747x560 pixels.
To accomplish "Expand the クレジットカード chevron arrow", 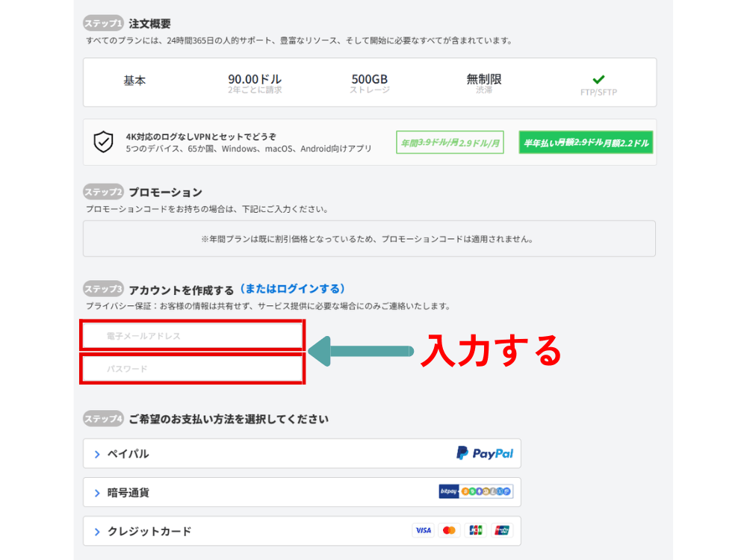I will tap(97, 532).
